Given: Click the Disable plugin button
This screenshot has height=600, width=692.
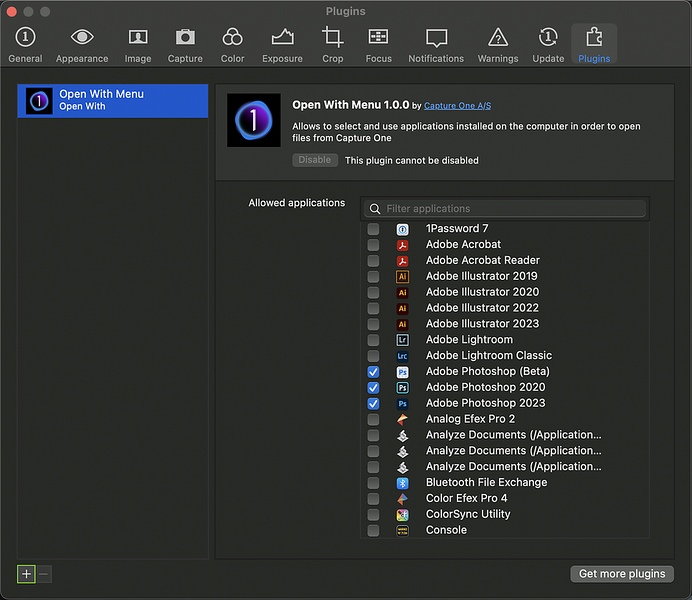Looking at the screenshot, I should (315, 160).
